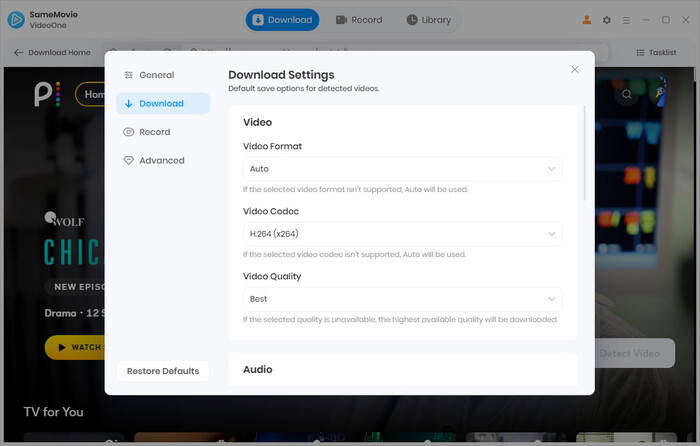The height and width of the screenshot is (446, 700).
Task: Click the yellow WATCH button on Peacock page
Action: (75, 347)
